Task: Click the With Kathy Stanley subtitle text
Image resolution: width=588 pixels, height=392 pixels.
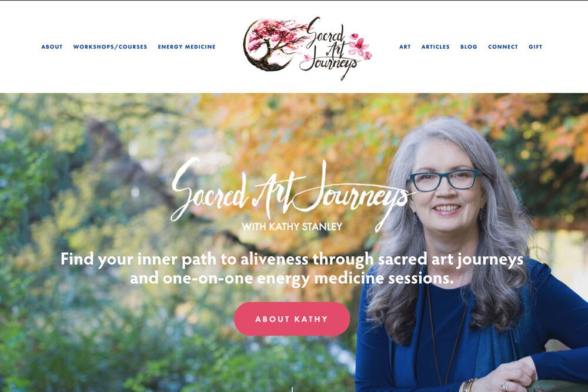Action: (292, 226)
